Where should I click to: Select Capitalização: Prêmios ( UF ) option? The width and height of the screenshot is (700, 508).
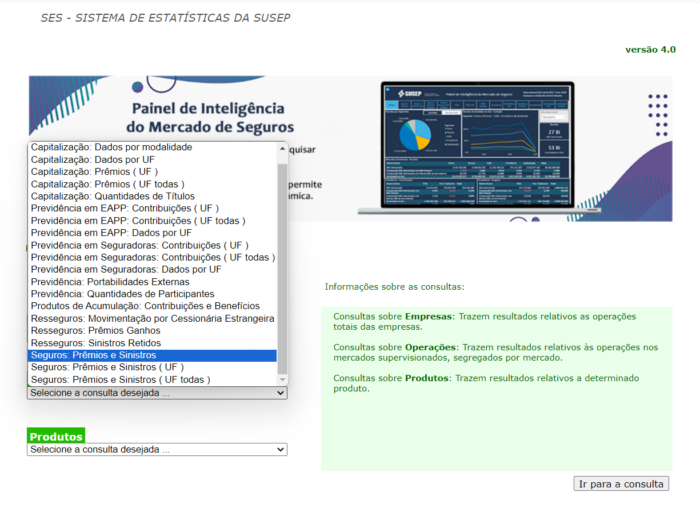point(152,172)
